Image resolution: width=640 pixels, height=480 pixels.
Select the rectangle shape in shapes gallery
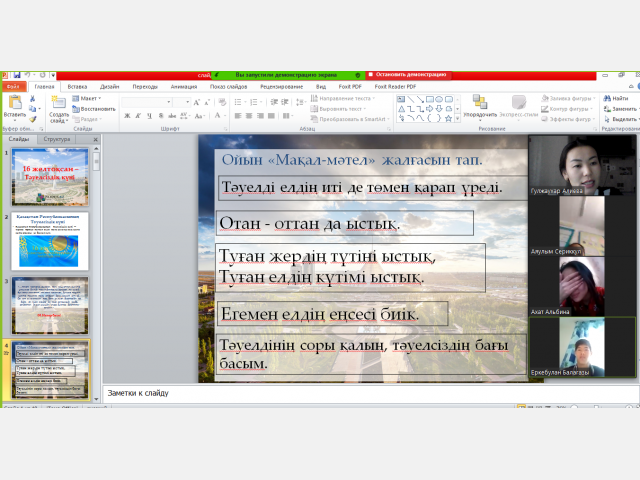click(430, 99)
